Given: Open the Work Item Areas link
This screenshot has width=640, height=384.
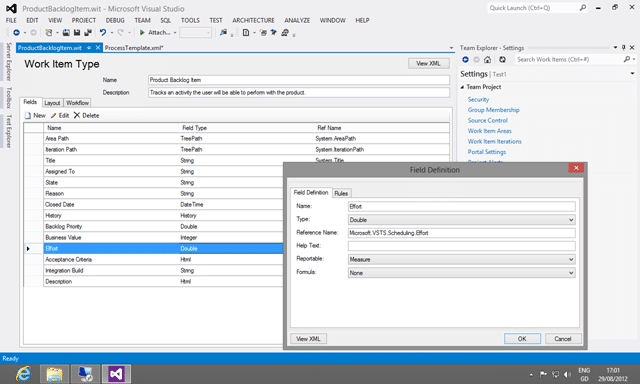Looking at the screenshot, I should click(489, 131).
